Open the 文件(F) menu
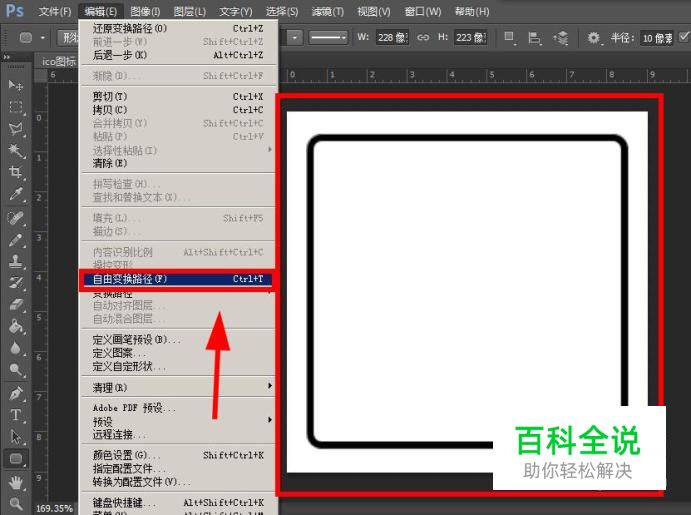Screen dimensions: 691x515 pos(55,11)
